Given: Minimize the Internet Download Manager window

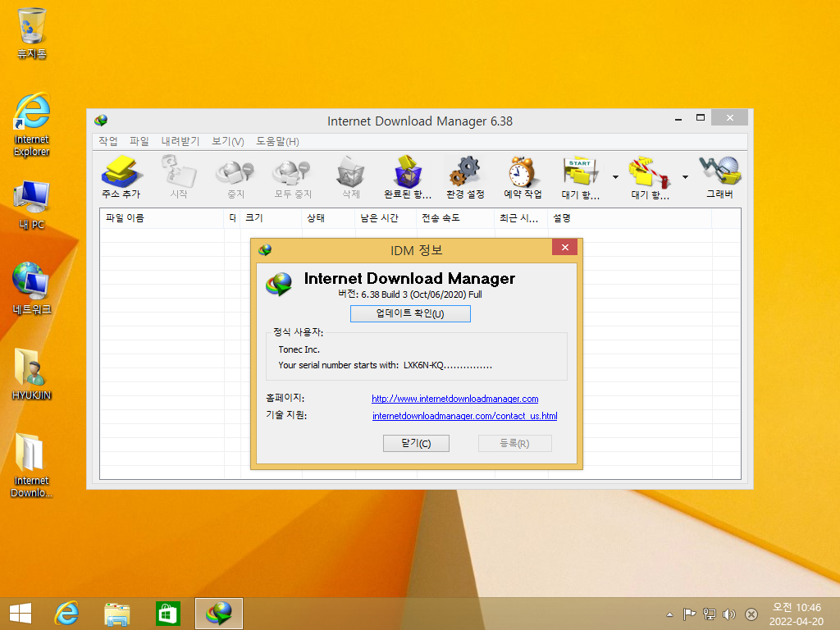Looking at the screenshot, I should tap(678, 118).
